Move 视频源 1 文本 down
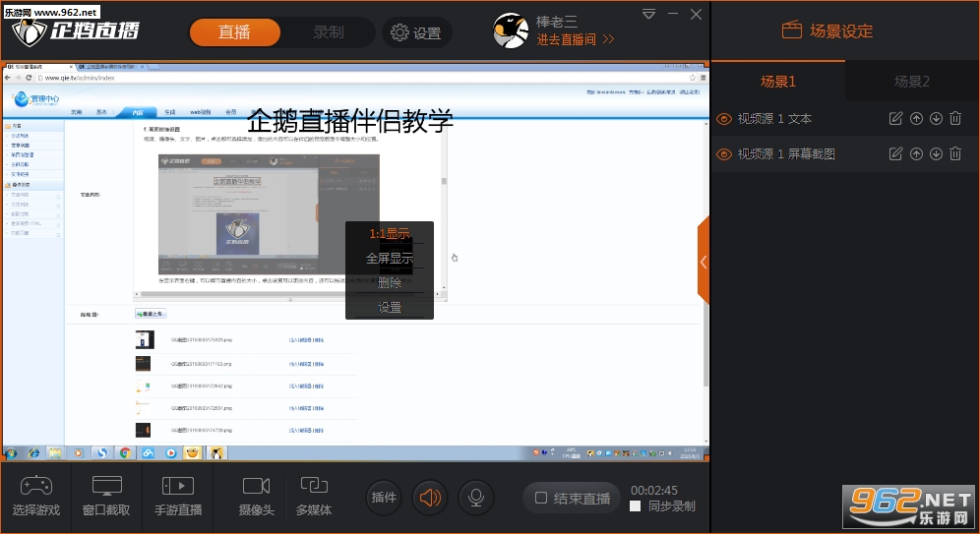Viewport: 980px width, 534px height. point(936,119)
